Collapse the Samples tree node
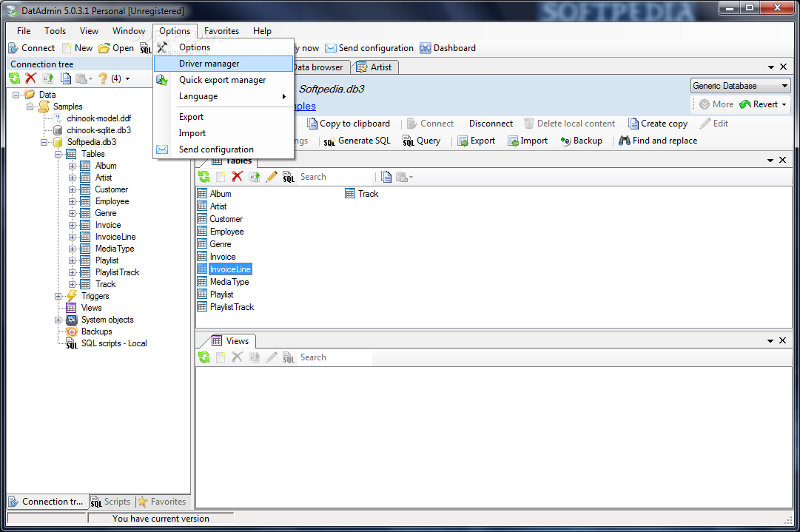Image resolution: width=800 pixels, height=532 pixels. click(x=30, y=107)
